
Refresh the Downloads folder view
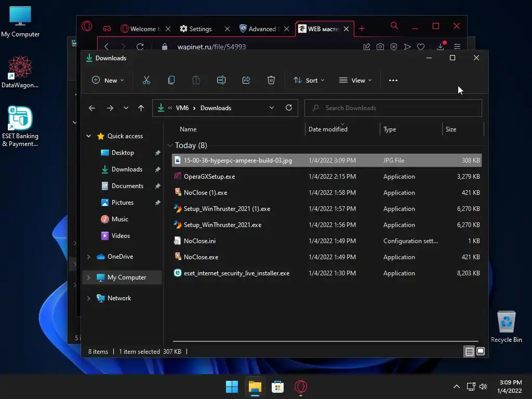click(x=289, y=108)
